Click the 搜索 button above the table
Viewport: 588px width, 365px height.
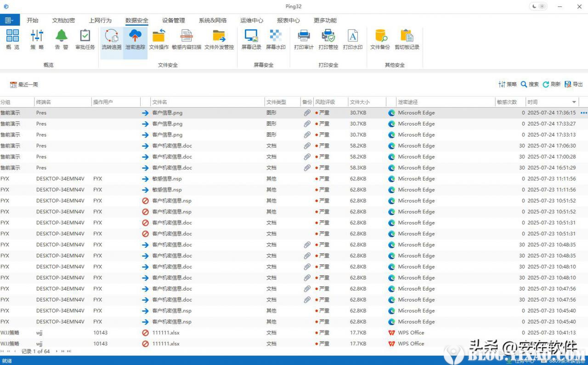[530, 85]
